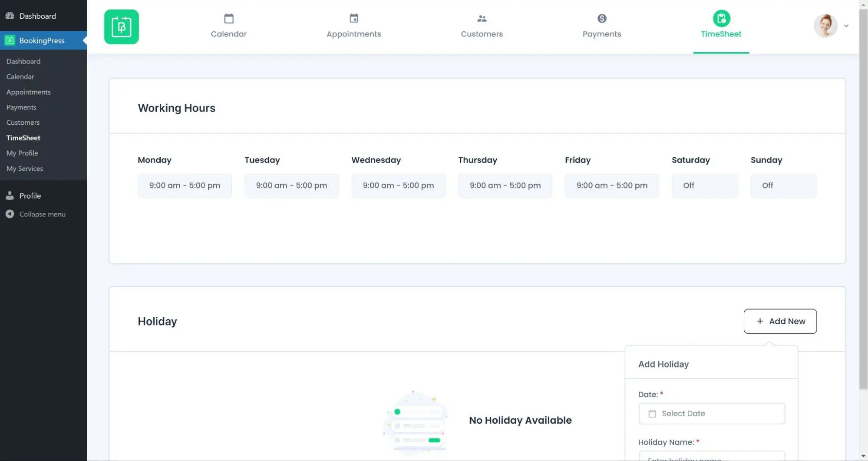Image resolution: width=868 pixels, height=461 pixels.
Task: Click Saturday's Off box
Action: (705, 186)
